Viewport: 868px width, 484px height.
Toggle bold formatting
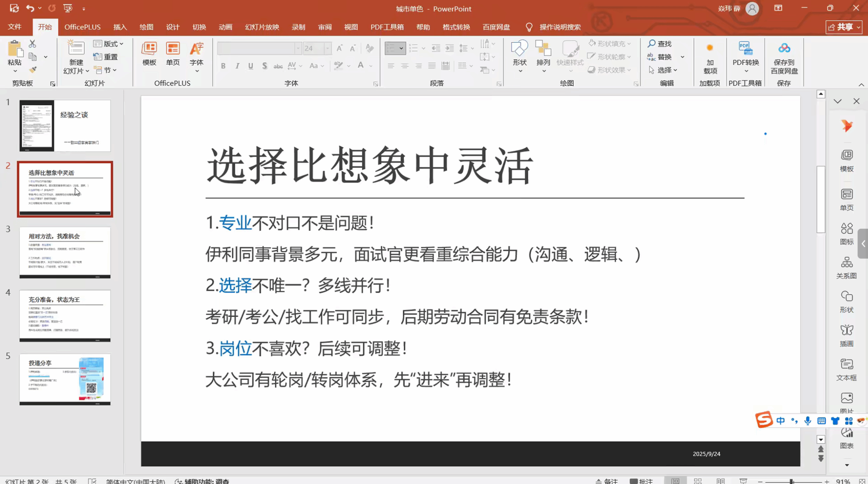pos(223,66)
